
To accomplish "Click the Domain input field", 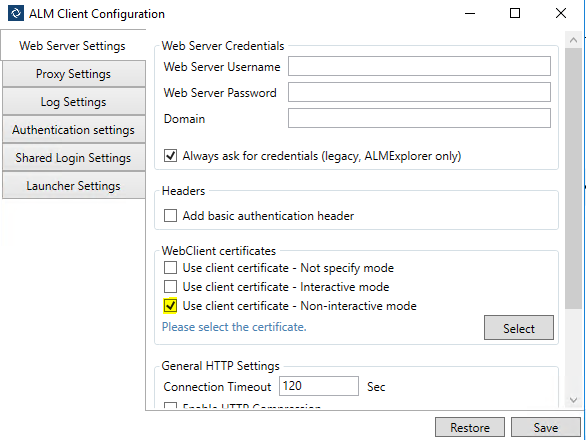I will 419,118.
